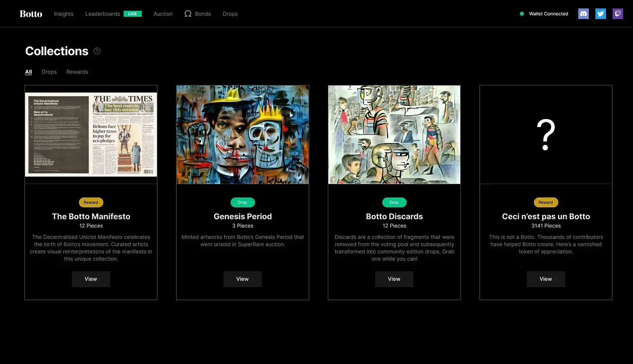Click the green LIVE badge
This screenshot has height=364, width=633.
[132, 14]
